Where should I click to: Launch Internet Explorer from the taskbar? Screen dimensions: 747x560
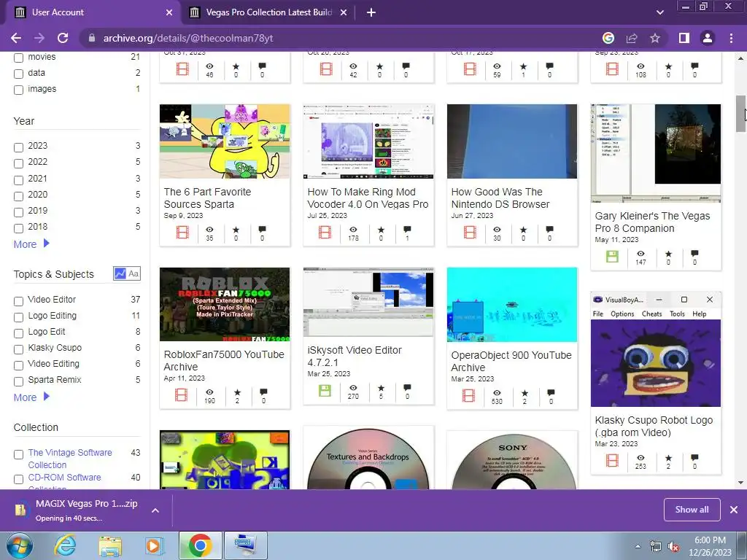[65, 545]
